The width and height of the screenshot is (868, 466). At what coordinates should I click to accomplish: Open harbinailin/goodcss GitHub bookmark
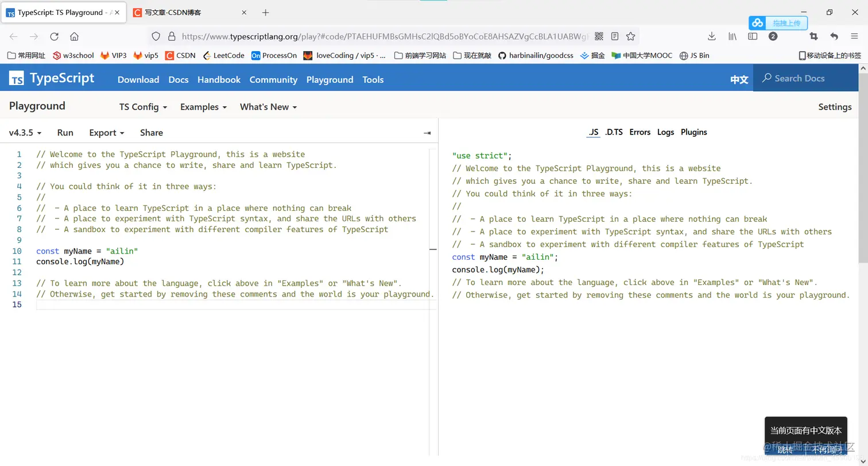[536, 56]
